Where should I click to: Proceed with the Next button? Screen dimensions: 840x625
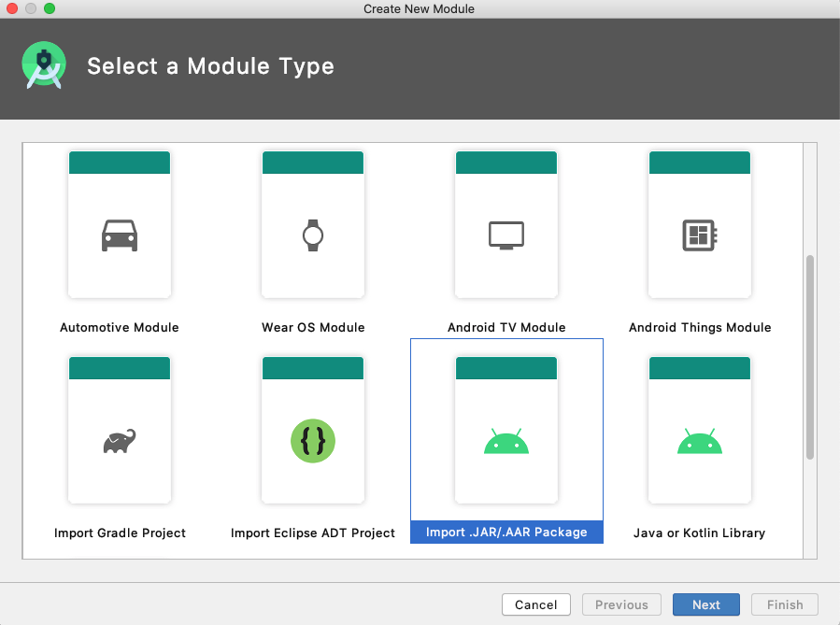(706, 604)
